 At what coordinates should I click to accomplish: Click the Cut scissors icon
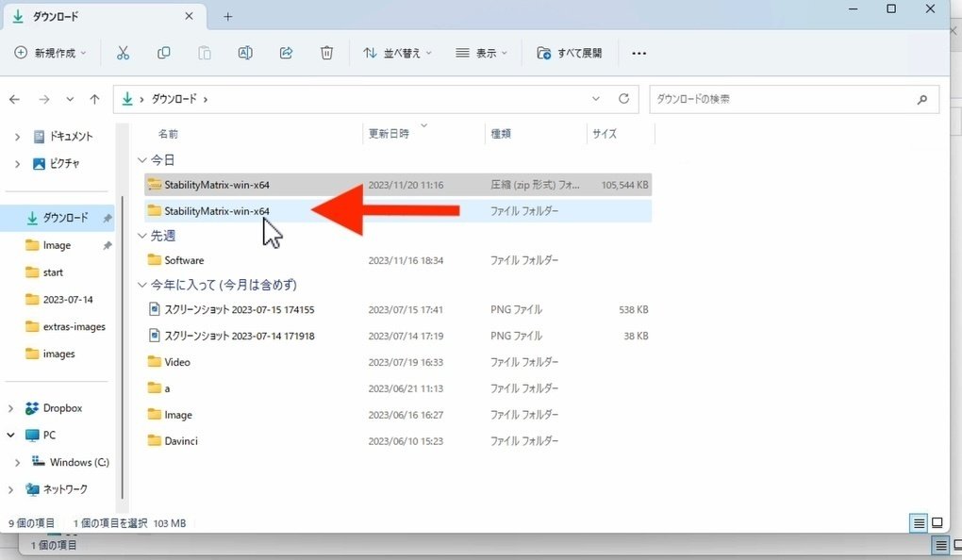124,54
